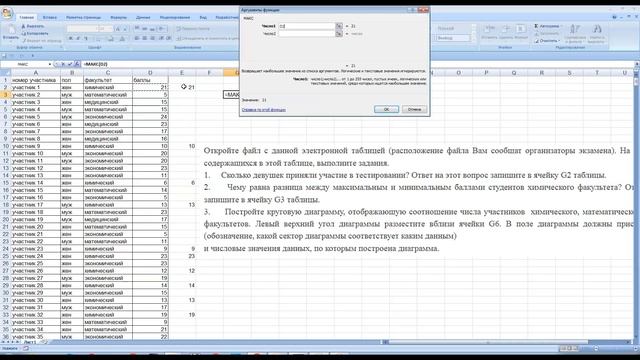This screenshot has width=640, height=360.
Task: Click the decrease font size icon
Action: tap(124, 29)
